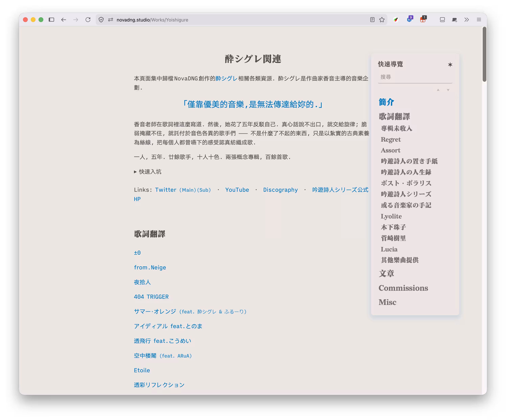This screenshot has width=506, height=420.
Task: Navigate to 歌詞翻譯 section in sidebar
Action: click(x=394, y=116)
